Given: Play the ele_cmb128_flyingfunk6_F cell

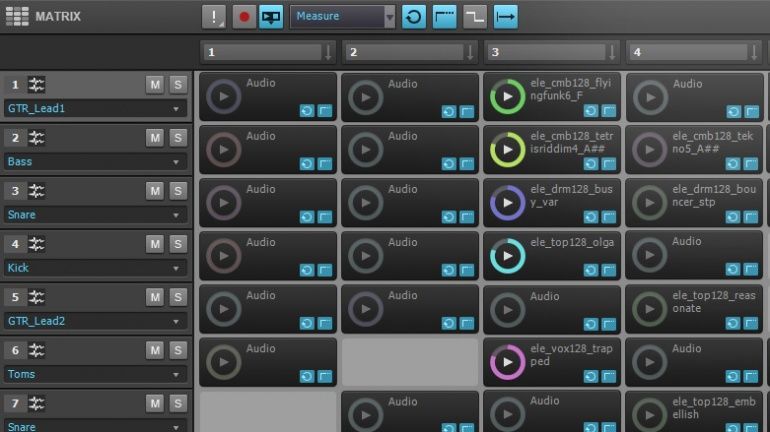Looking at the screenshot, I should tap(508, 97).
